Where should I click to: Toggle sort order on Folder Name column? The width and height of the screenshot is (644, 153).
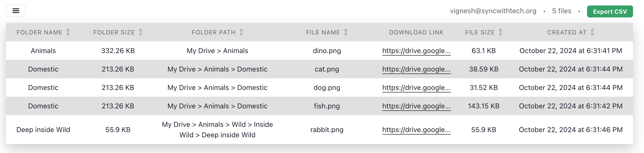coord(68,32)
